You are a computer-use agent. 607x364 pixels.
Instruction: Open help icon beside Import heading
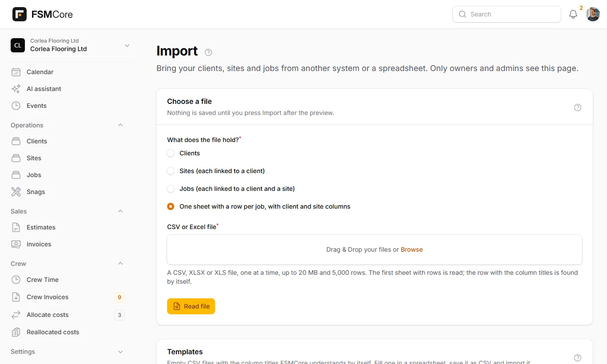[x=208, y=52]
